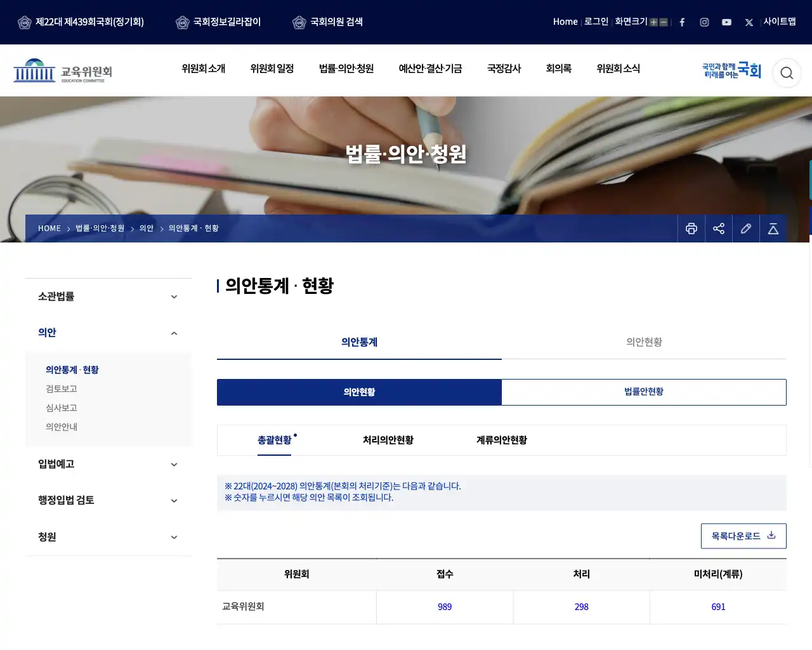Open the site search magnifier icon
This screenshot has width=812, height=650.
pos(787,73)
